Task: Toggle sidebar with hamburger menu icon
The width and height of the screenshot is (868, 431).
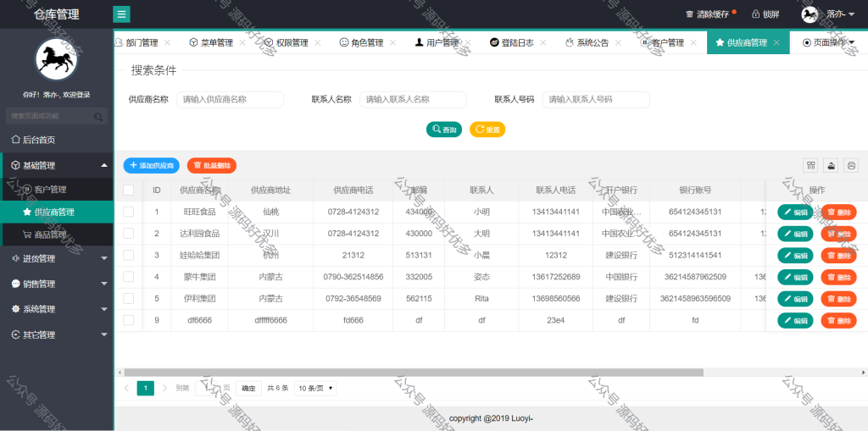Action: (x=121, y=14)
